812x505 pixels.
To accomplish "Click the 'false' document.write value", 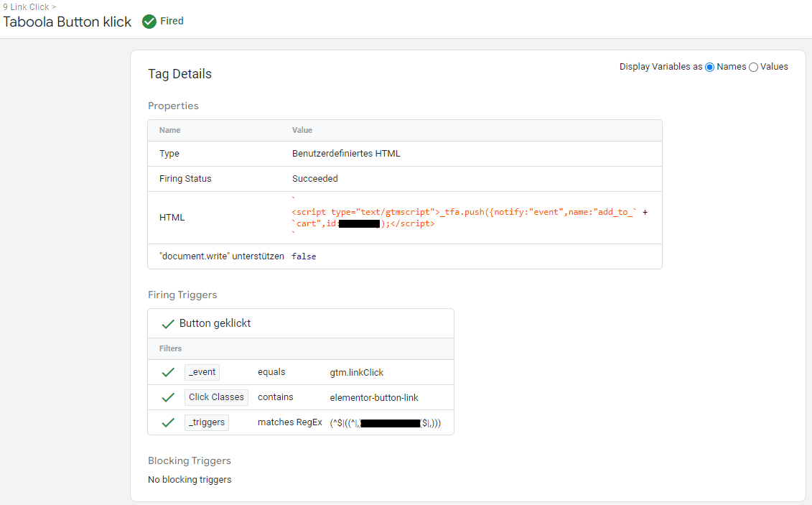I will tap(304, 256).
